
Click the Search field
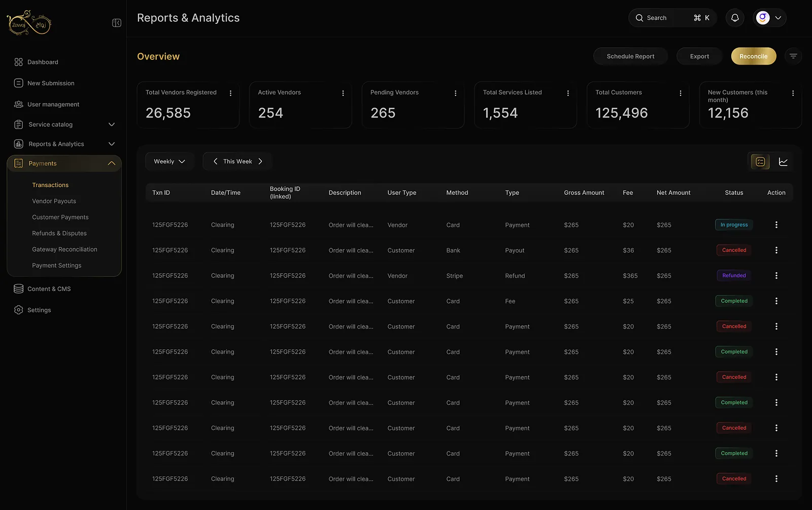click(672, 18)
